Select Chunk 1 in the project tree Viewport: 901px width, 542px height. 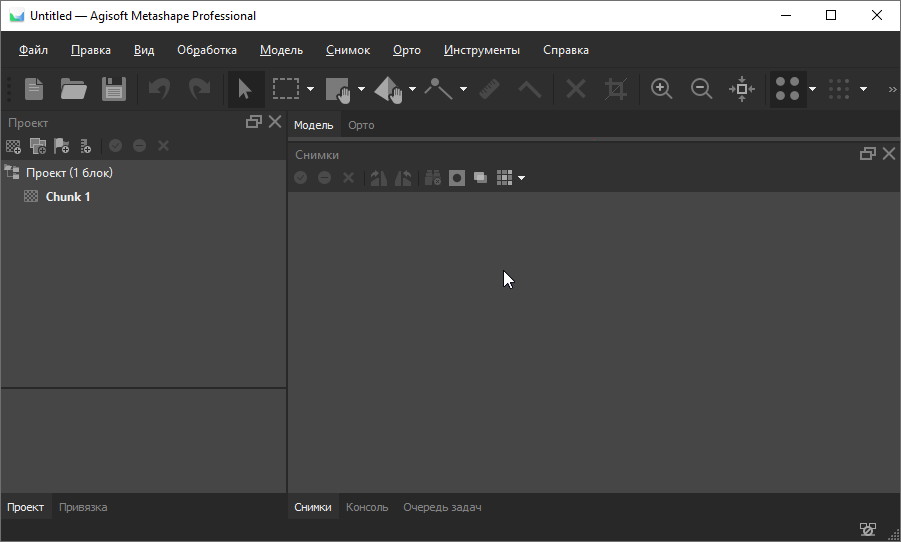coord(68,197)
